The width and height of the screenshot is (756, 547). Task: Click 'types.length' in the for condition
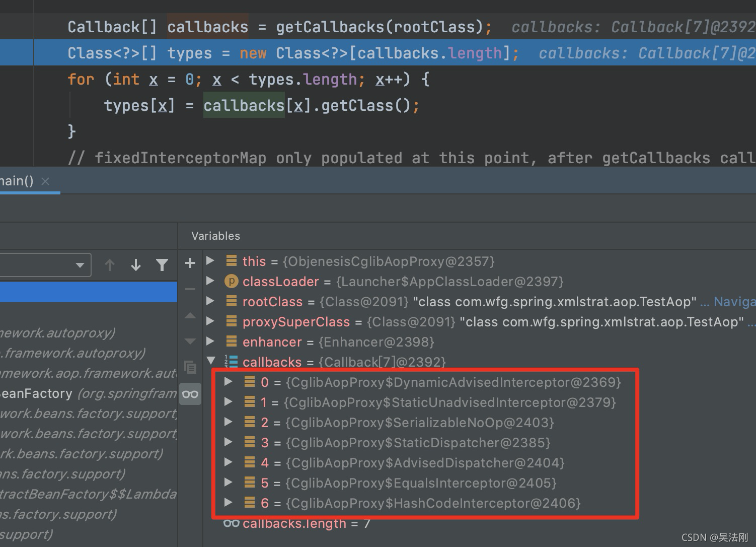tap(303, 79)
